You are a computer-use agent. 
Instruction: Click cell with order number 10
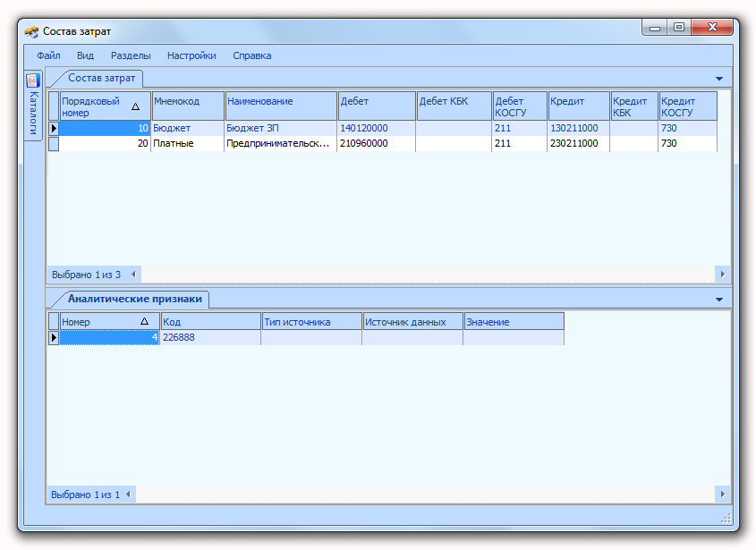pos(105,128)
